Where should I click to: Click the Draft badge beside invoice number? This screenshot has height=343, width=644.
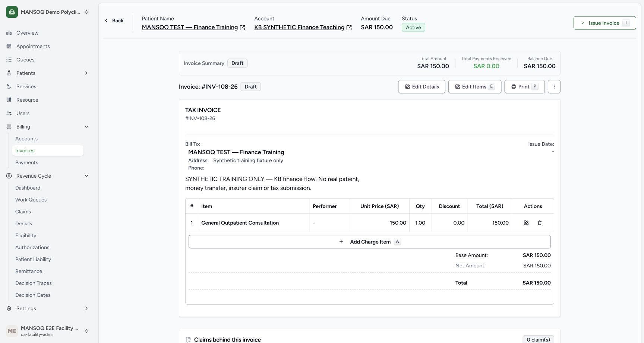[250, 87]
